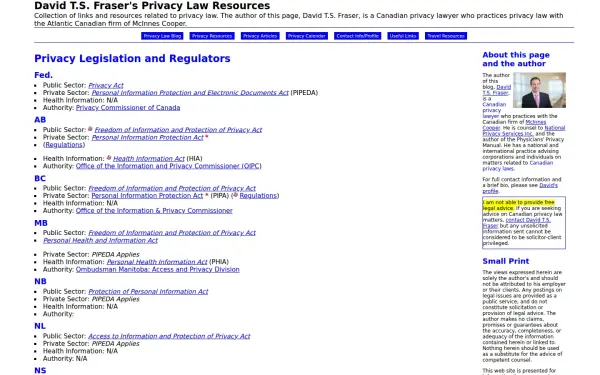Screen dimensions: 600x375
Task: Open the Travel Resources nav button
Action: pyautogui.click(x=446, y=36)
